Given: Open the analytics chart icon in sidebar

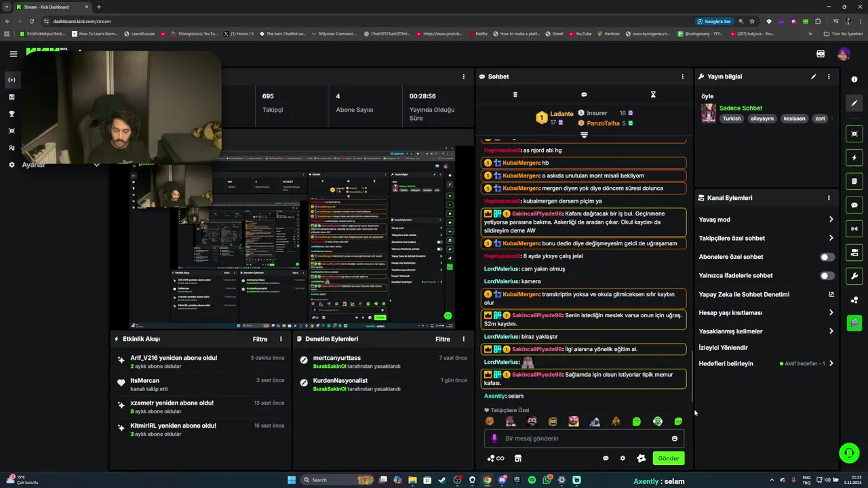Looking at the screenshot, I should tap(12, 97).
